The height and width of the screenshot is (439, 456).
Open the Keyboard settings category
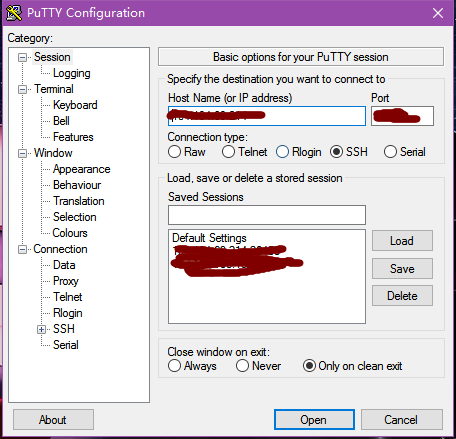point(75,105)
